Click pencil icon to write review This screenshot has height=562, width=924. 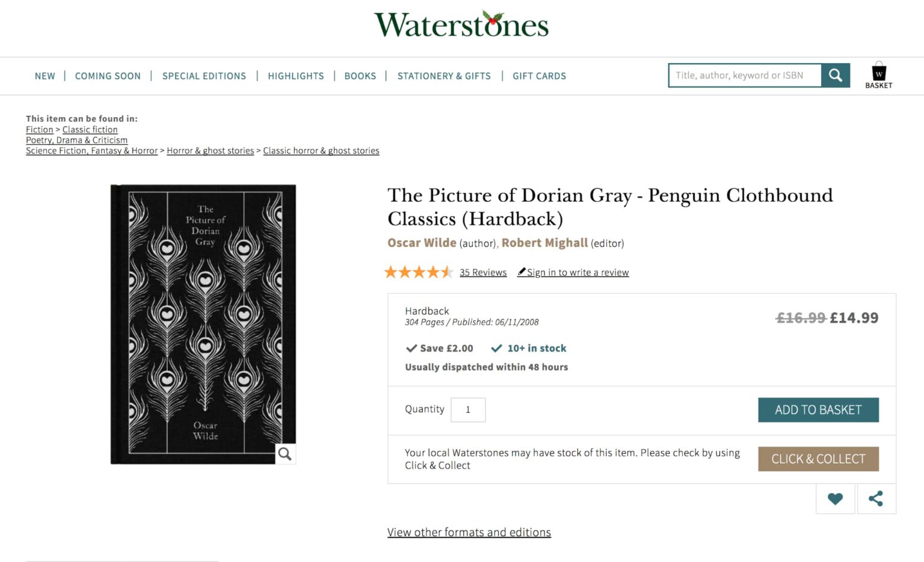pyautogui.click(x=522, y=272)
